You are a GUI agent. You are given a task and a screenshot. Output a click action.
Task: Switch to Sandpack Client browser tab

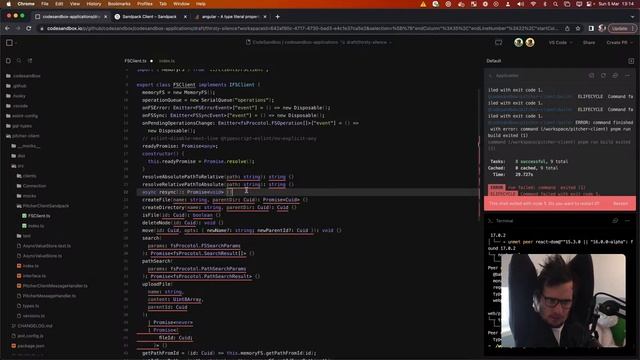[149, 17]
